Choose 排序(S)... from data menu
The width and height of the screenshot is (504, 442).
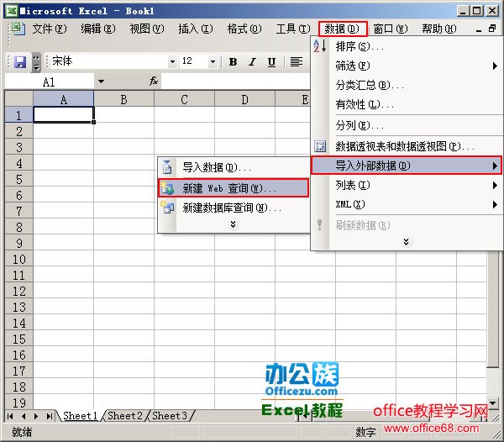pyautogui.click(x=406, y=46)
